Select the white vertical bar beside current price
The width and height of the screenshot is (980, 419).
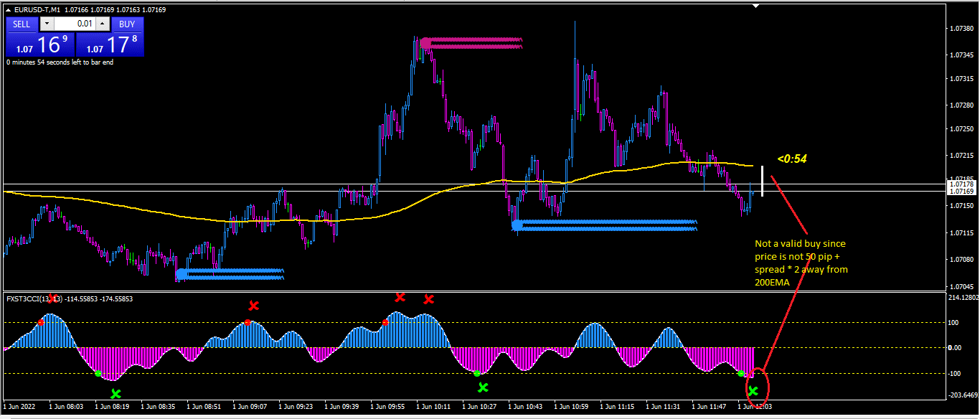(x=762, y=181)
